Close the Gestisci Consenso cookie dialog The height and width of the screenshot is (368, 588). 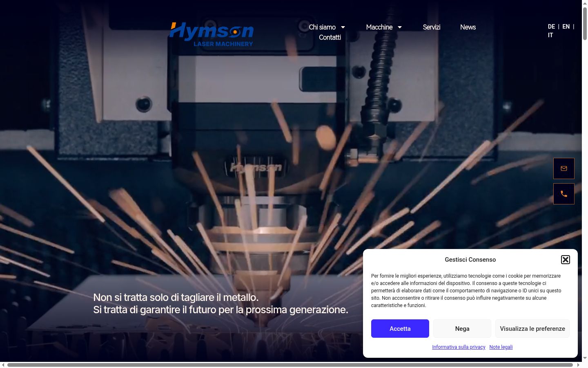(x=565, y=260)
